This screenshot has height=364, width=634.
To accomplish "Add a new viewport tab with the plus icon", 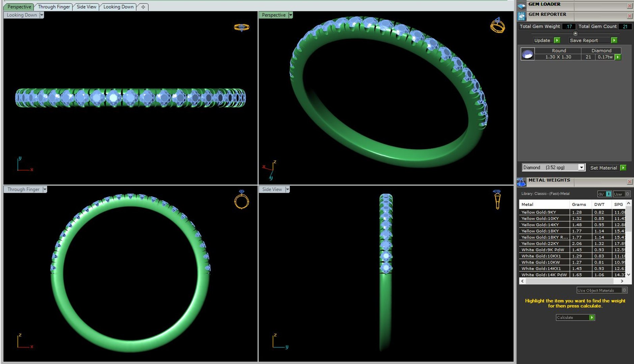I will click(143, 7).
